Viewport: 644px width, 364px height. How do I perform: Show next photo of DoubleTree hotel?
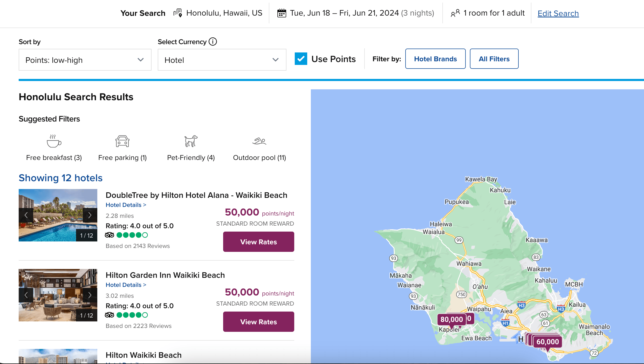[90, 215]
